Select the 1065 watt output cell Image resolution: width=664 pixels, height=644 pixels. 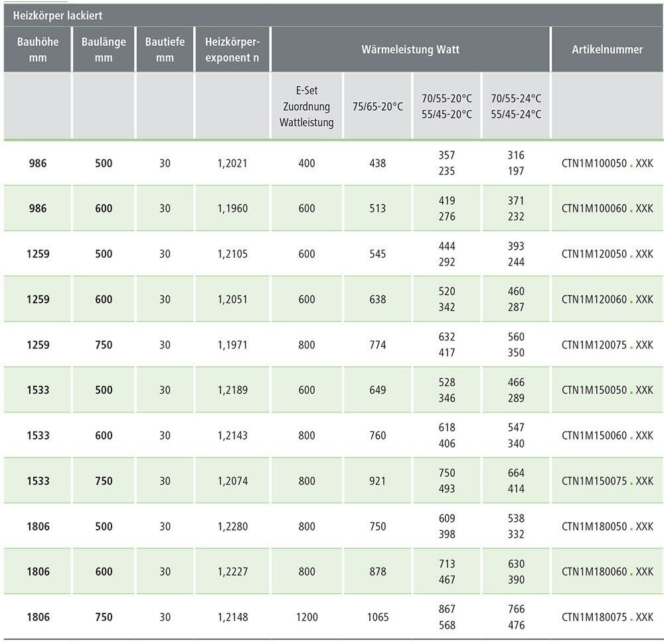[377, 617]
